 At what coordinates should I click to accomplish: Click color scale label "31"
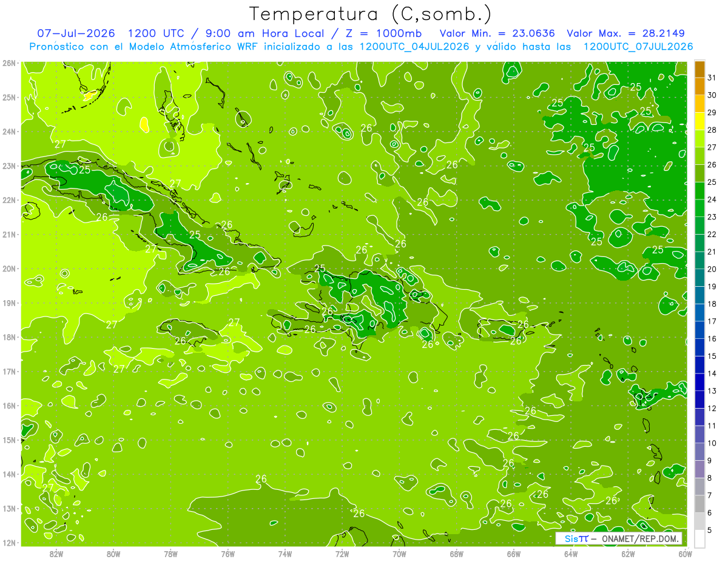(712, 78)
